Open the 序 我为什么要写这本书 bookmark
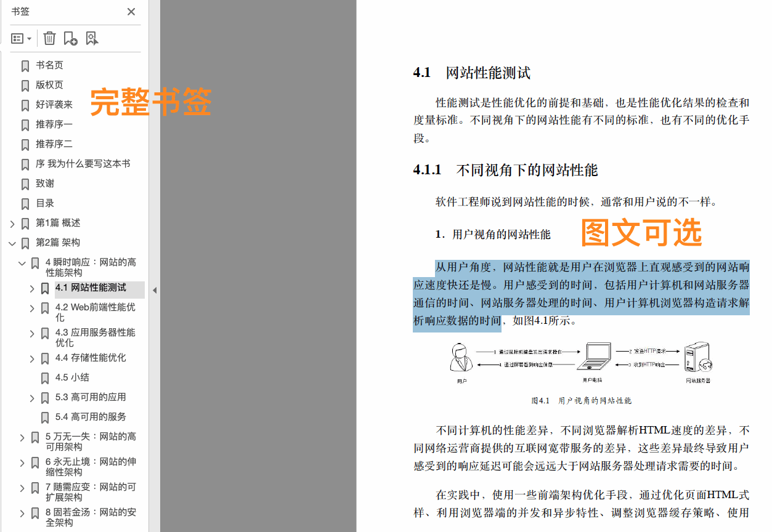 (83, 164)
